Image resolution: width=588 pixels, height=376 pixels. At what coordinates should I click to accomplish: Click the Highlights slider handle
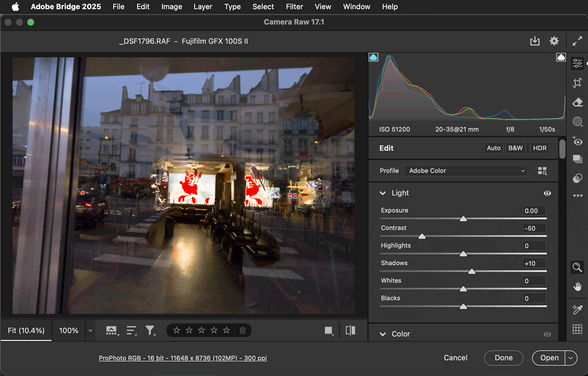pos(463,254)
